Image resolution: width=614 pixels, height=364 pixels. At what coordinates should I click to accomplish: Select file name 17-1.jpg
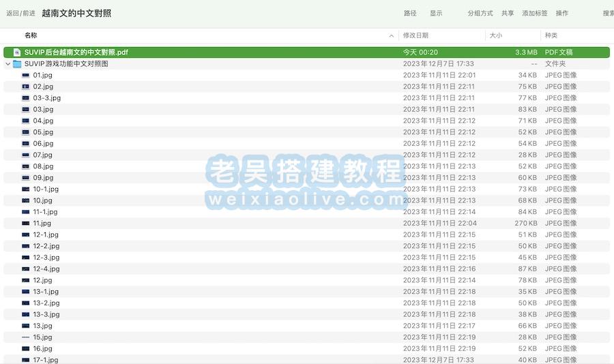tap(46, 360)
